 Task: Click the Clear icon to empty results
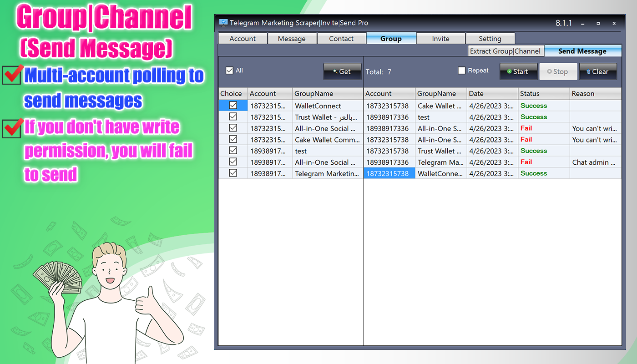click(590, 71)
